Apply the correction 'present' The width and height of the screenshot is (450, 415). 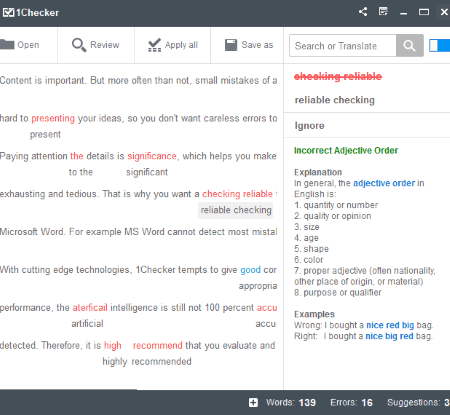tap(45, 134)
